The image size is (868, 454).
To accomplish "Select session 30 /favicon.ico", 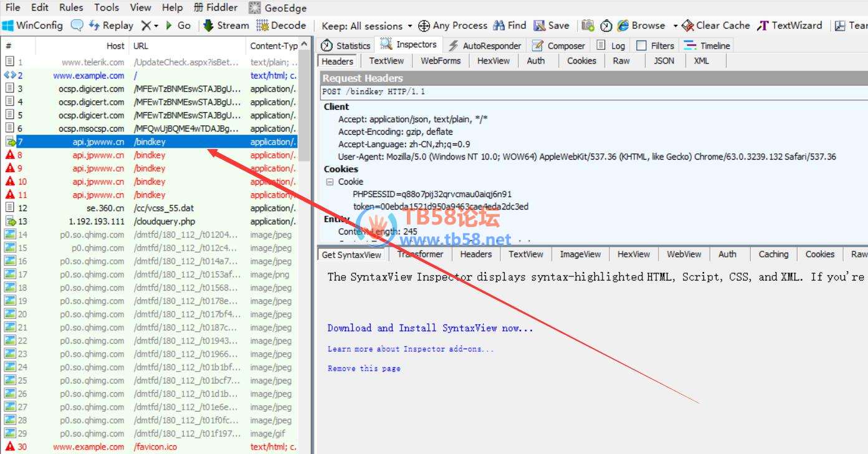I will (x=150, y=447).
